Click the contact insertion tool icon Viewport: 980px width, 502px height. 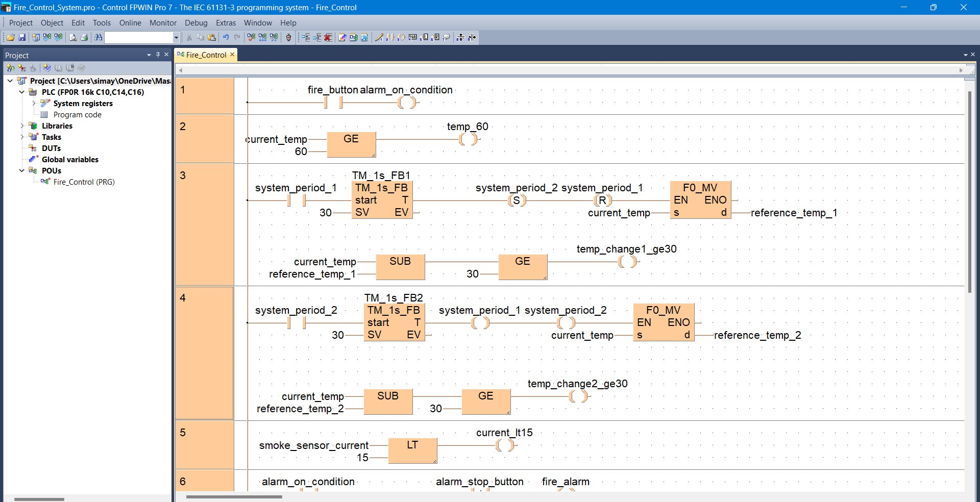pyautogui.click(x=390, y=37)
